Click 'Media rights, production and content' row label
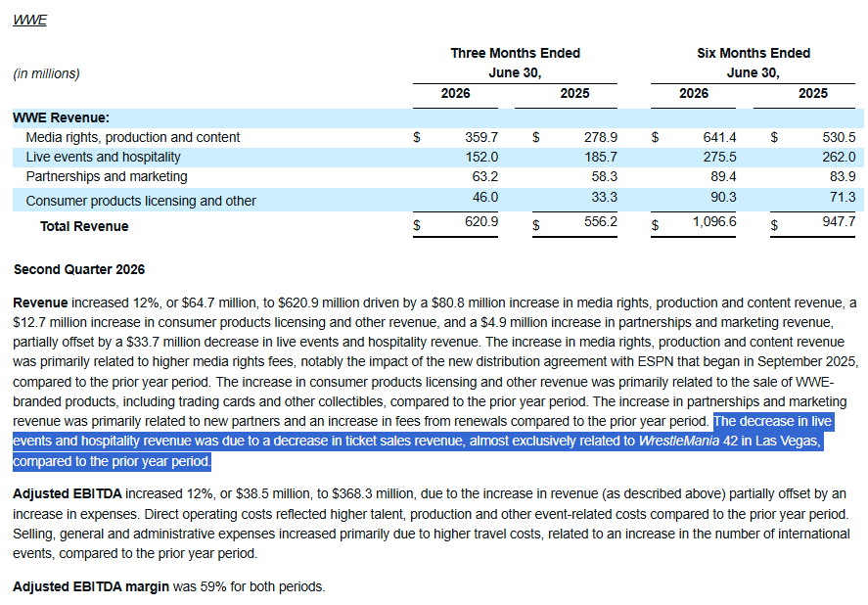Image resolution: width=868 pixels, height=605 pixels. pyautogui.click(x=133, y=137)
